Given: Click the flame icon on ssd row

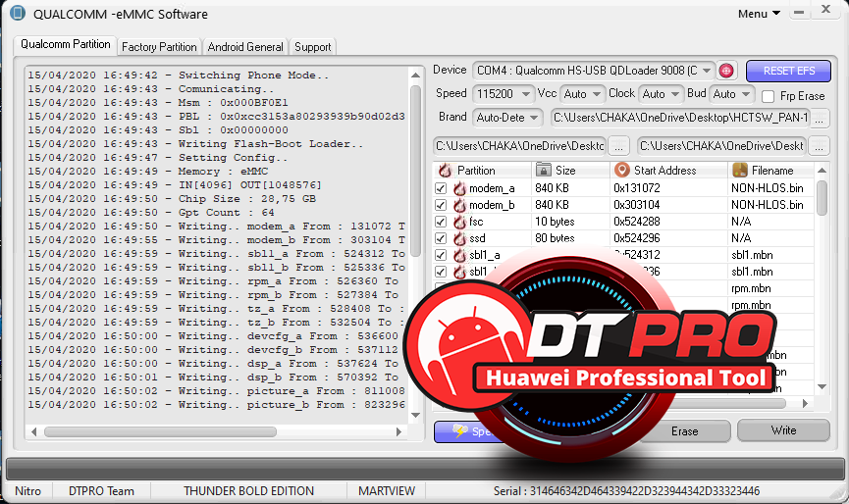Looking at the screenshot, I should 459,238.
